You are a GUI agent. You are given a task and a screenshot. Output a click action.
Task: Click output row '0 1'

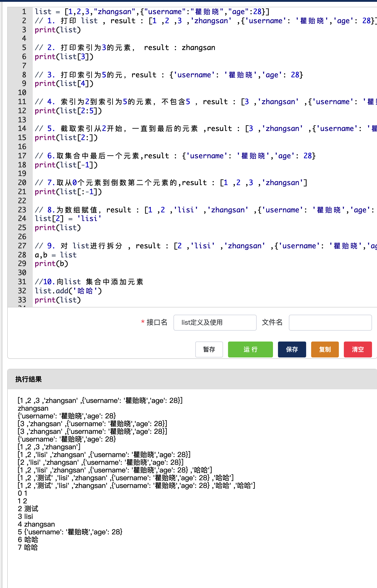click(x=22, y=493)
